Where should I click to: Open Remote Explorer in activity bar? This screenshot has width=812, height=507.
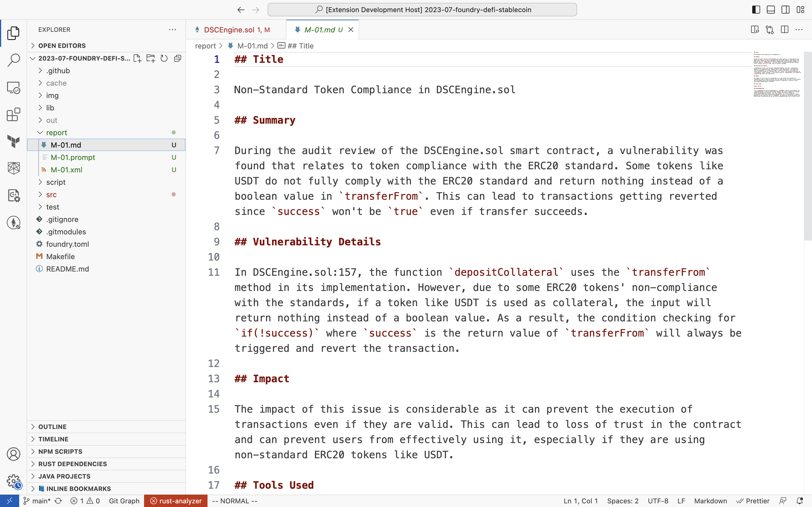[14, 88]
